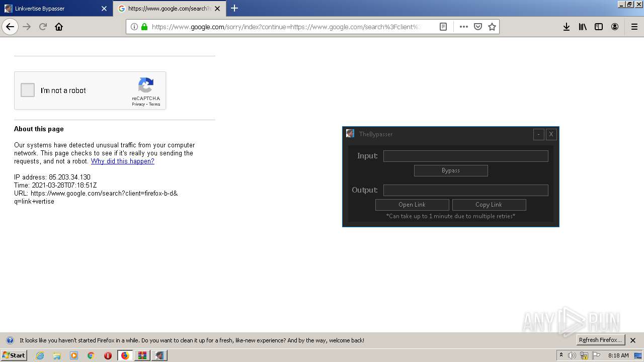Viewport: 644px width, 362px height.
Task: Click TheBypasser title bar app icon
Action: (350, 134)
